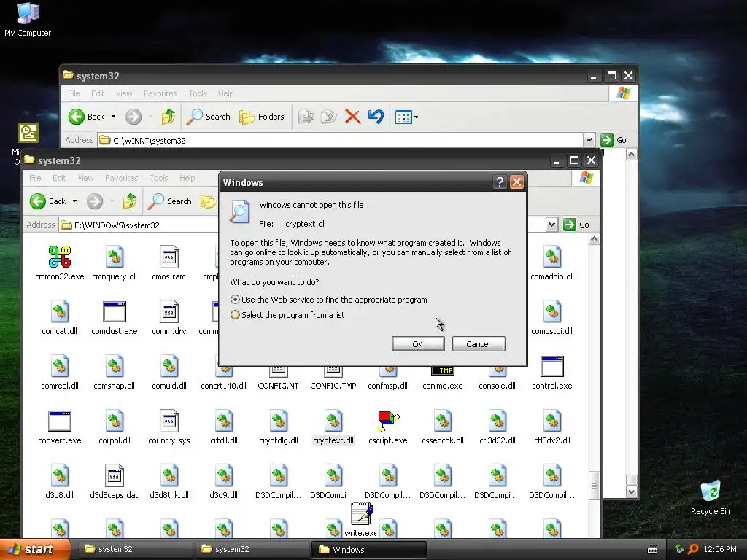Select the cryptdlg.dll file icon

click(279, 421)
